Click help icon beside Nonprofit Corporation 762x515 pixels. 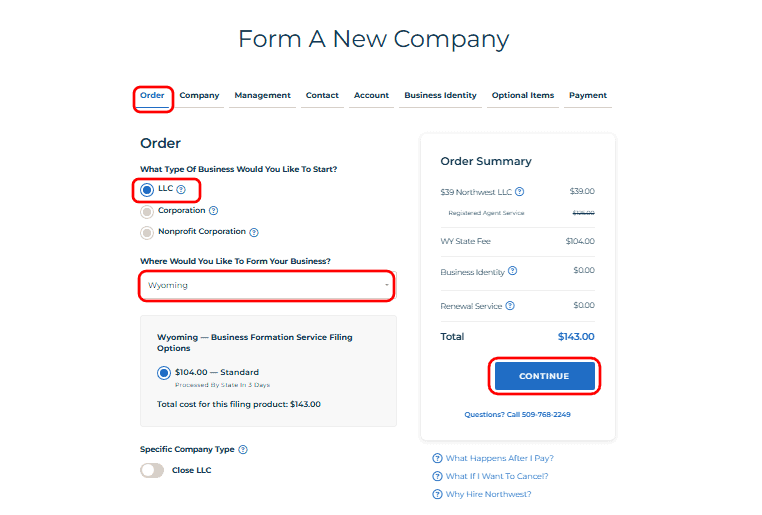254,232
